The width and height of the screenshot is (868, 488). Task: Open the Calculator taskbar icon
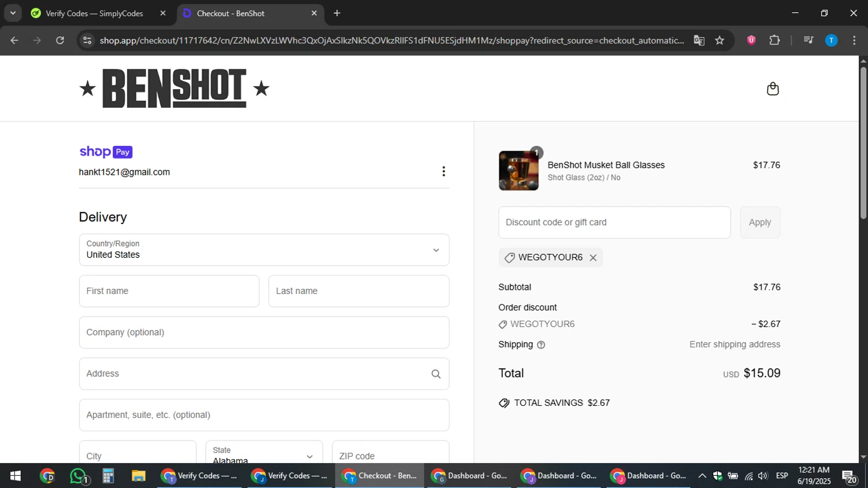tap(108, 476)
